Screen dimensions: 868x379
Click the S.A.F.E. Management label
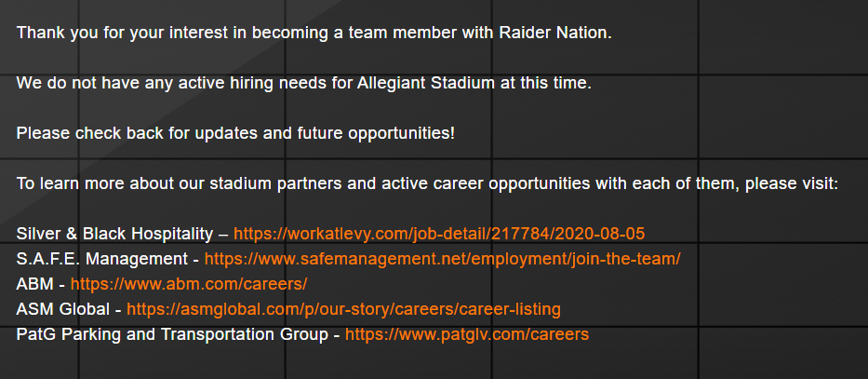coord(101,258)
